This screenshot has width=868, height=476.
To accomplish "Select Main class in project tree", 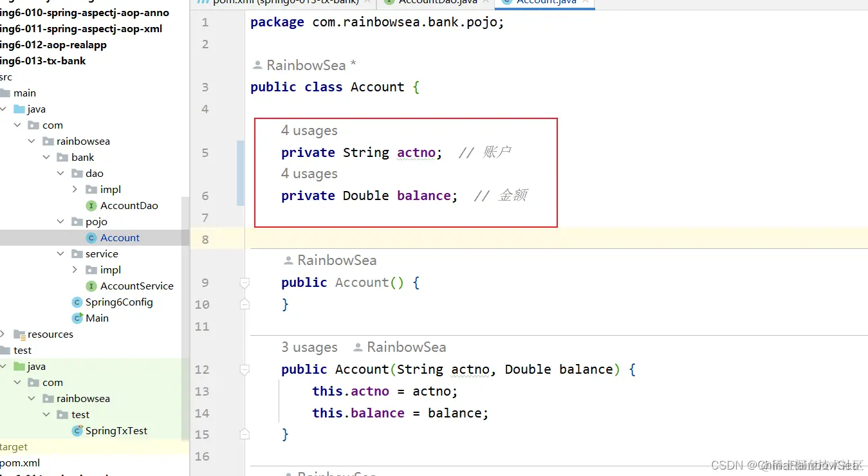I will pos(97,318).
